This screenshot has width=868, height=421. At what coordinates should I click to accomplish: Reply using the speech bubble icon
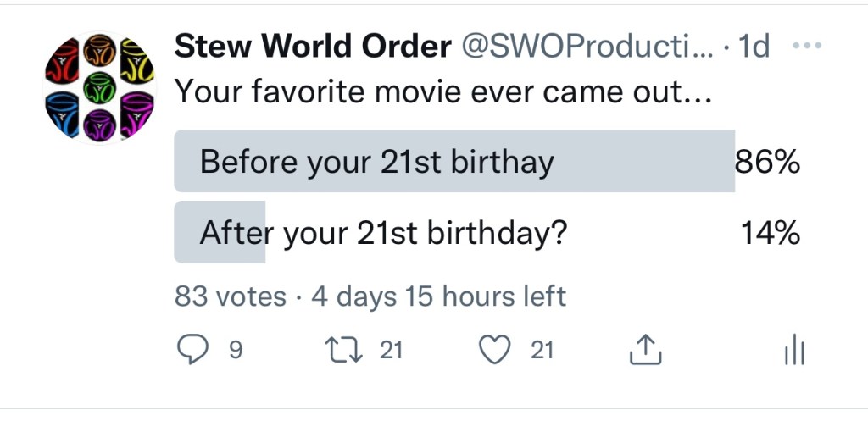pyautogui.click(x=193, y=350)
